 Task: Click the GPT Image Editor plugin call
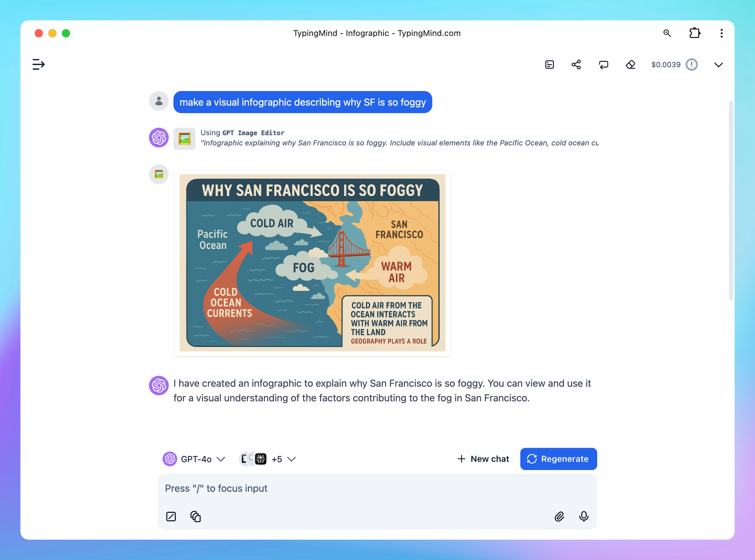253,133
